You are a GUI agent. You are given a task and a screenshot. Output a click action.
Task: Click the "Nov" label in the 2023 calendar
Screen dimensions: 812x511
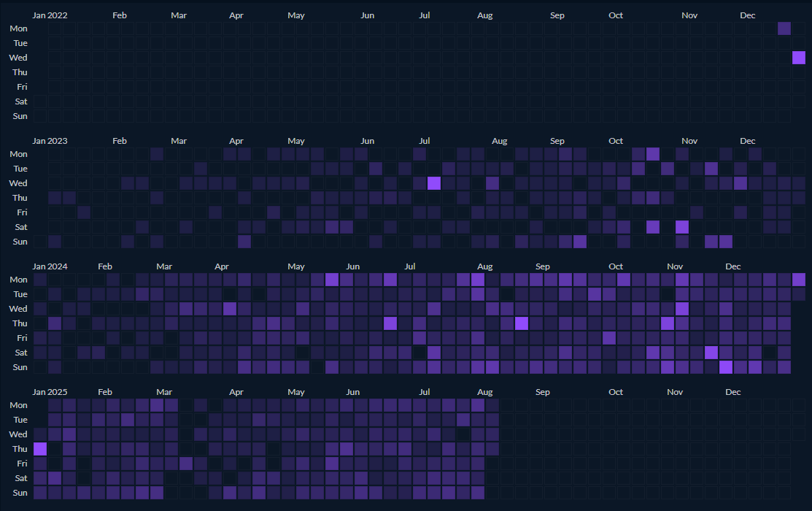(689, 140)
